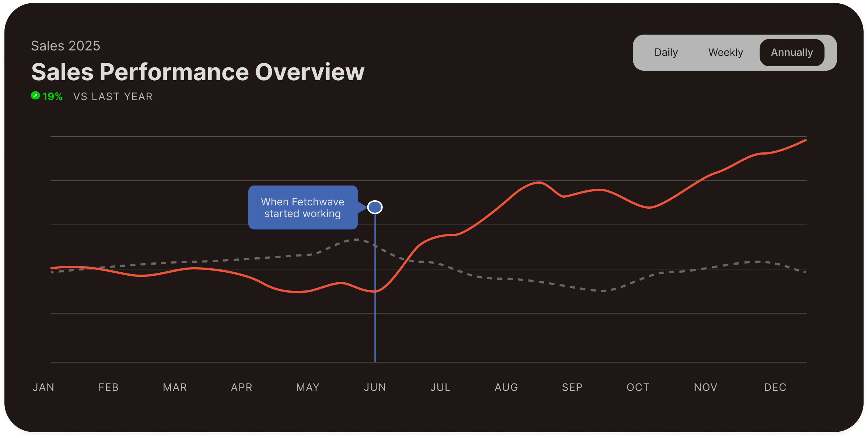This screenshot has height=438, width=868.
Task: Select SEP on the month axis
Action: pos(572,387)
